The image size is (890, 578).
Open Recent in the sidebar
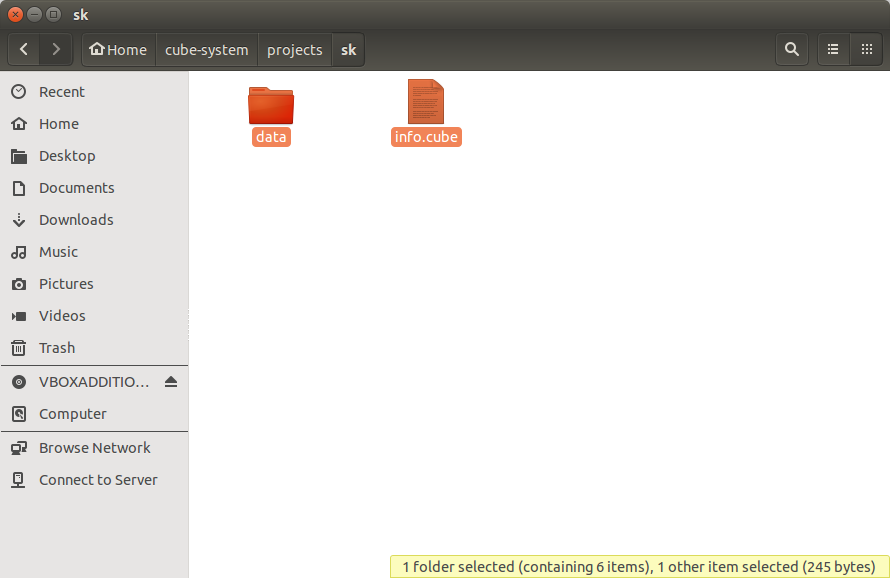[94, 91]
